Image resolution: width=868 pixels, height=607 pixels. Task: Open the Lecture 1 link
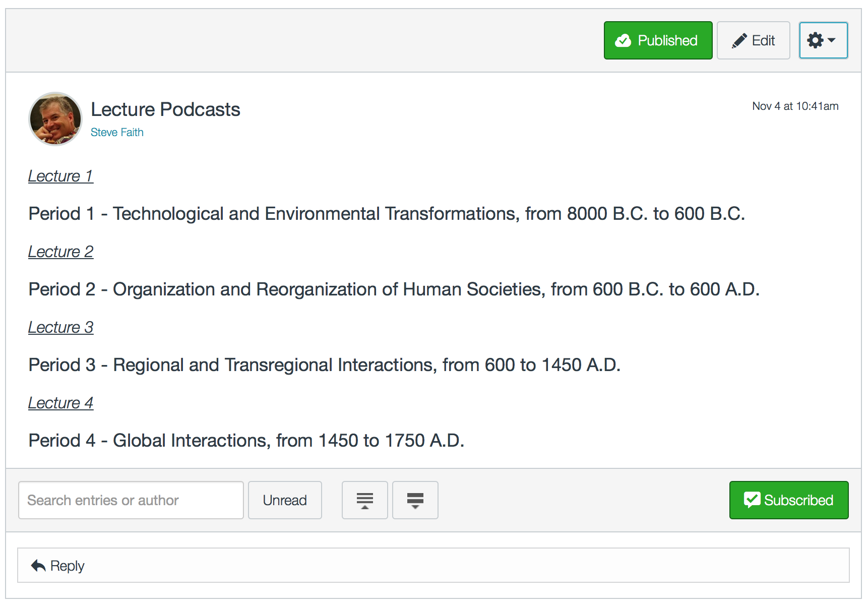[60, 176]
